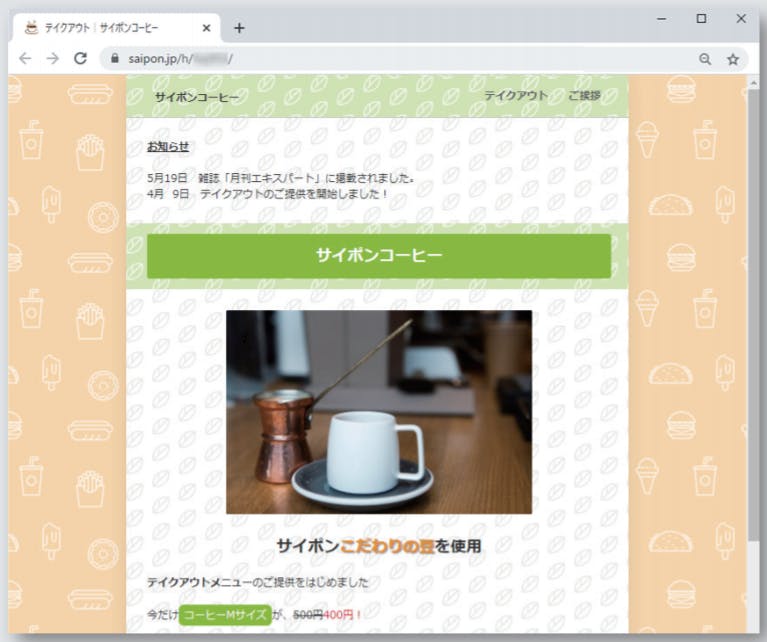
Task: Reload the page with the refresh icon
Action: point(80,58)
